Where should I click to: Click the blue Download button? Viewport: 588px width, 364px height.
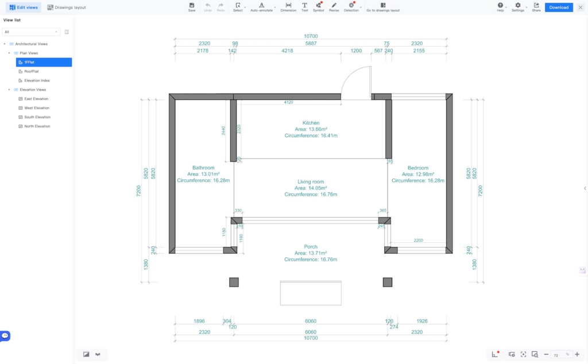point(558,7)
